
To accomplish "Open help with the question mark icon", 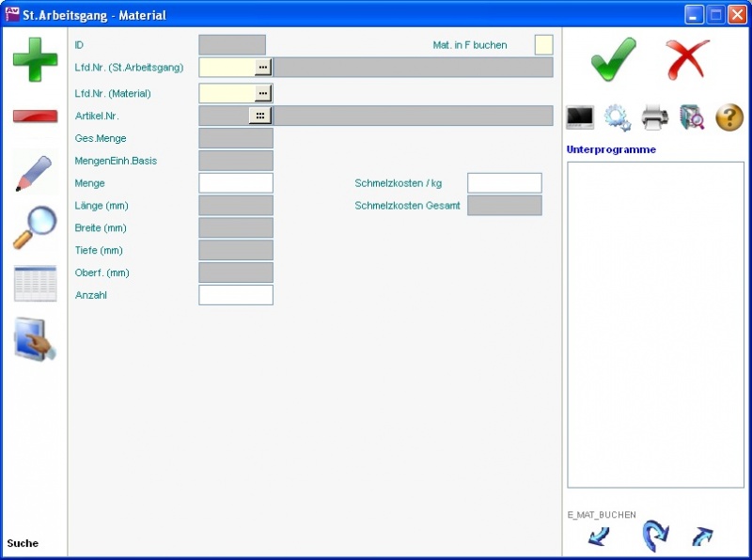I will pyautogui.click(x=729, y=117).
